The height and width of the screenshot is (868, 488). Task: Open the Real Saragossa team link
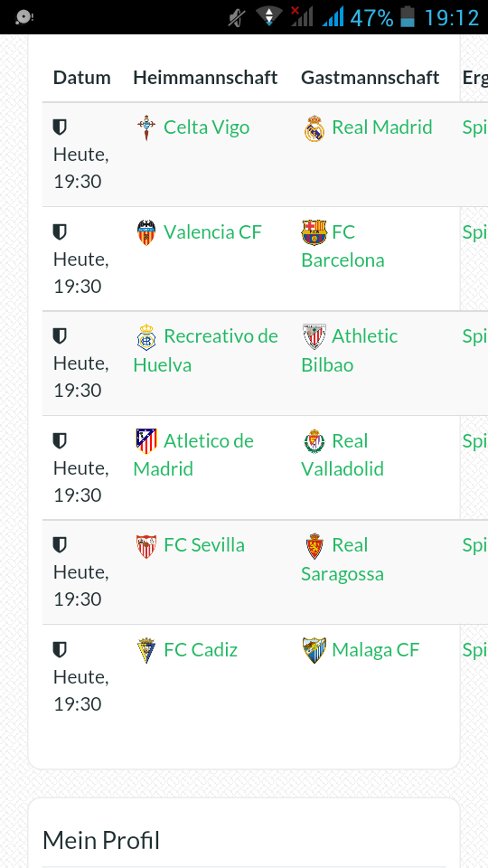[x=343, y=559]
